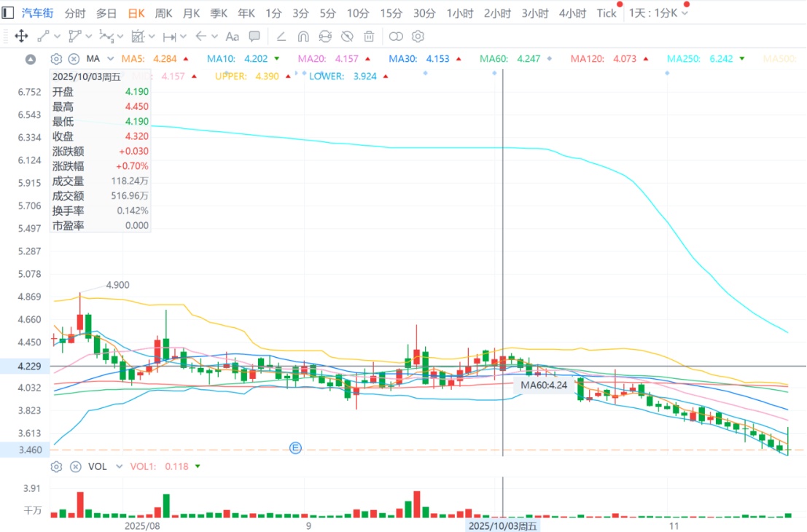Expand the MA indicator dropdown
This screenshot has width=807, height=532.
coord(111,58)
